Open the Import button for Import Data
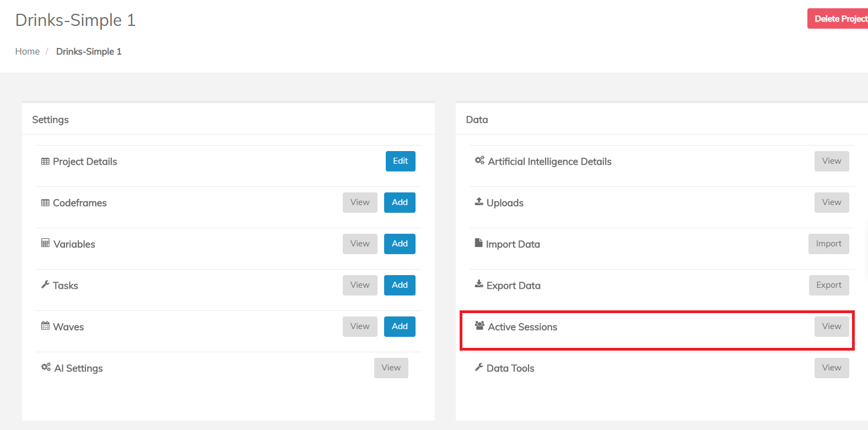 829,244
